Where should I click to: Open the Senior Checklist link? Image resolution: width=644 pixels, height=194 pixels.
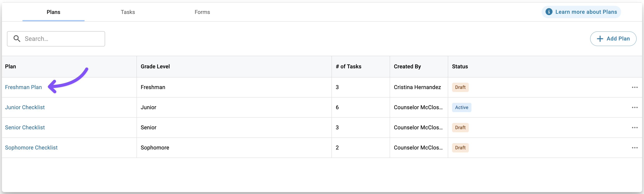click(25, 128)
